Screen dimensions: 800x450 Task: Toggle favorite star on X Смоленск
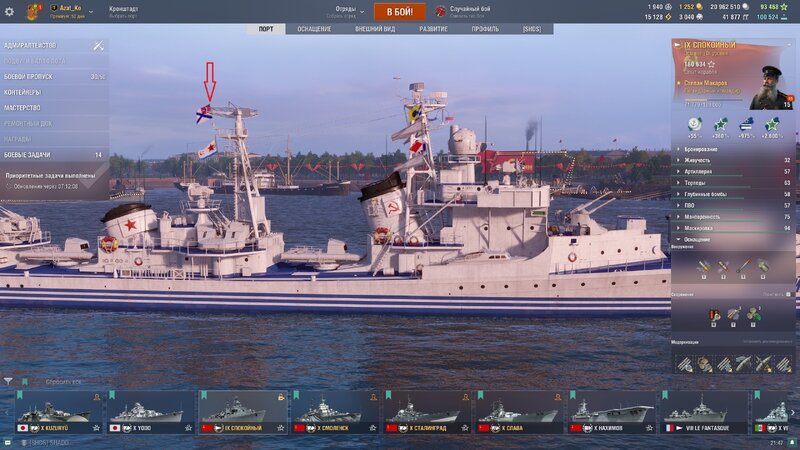[373, 428]
